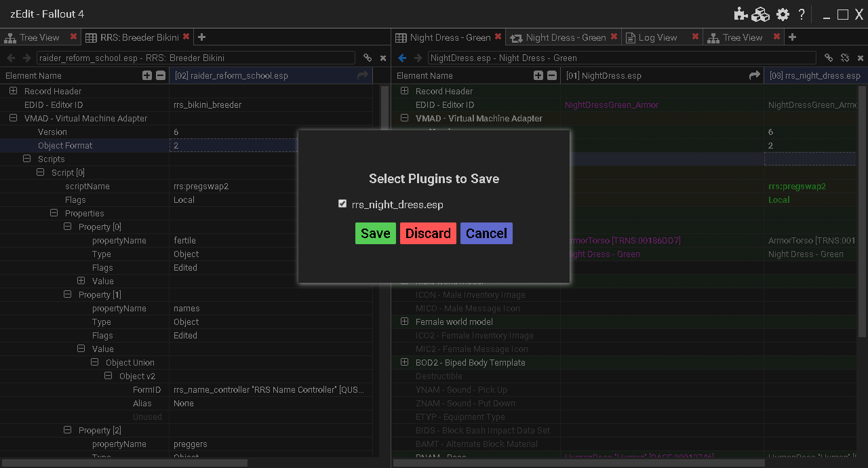
Task: Click link icon in right address bar
Action: point(829,58)
